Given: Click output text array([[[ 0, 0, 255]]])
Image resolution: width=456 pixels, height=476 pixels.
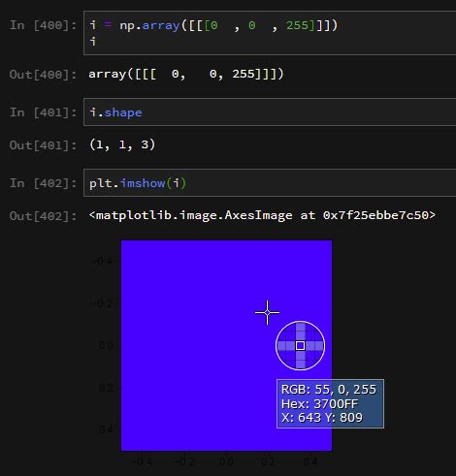Looking at the screenshot, I should coord(186,74).
